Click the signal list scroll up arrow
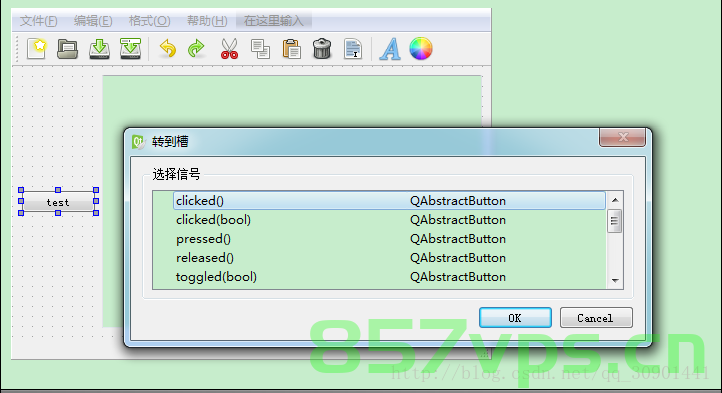This screenshot has height=393, width=722. 615,200
